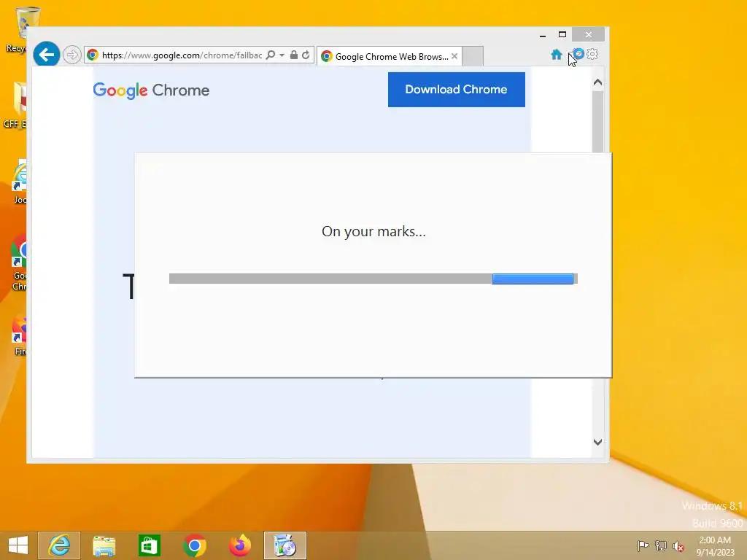Image resolution: width=747 pixels, height=560 pixels.
Task: Minimize the Internet Explorer window
Action: click(543, 35)
